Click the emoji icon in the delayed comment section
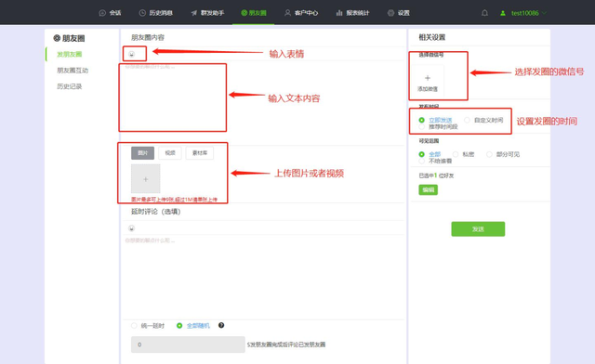The width and height of the screenshot is (595, 364). (132, 228)
